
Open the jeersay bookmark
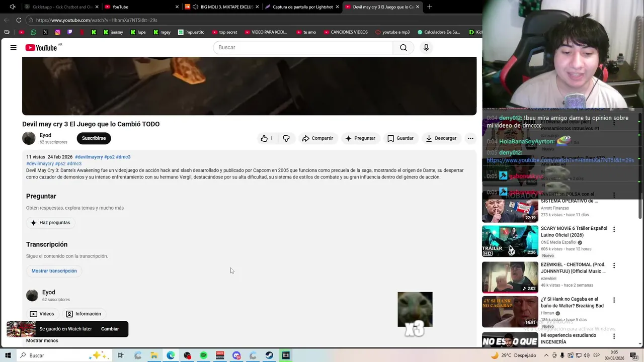(x=113, y=32)
